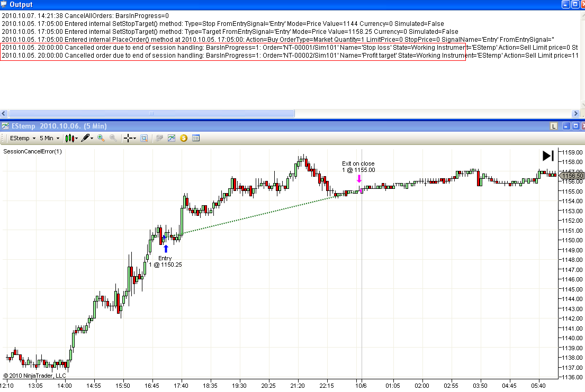Screen dimensions: 585x392
Task: Click the PlaceOrder() method output line
Action: click(278, 40)
